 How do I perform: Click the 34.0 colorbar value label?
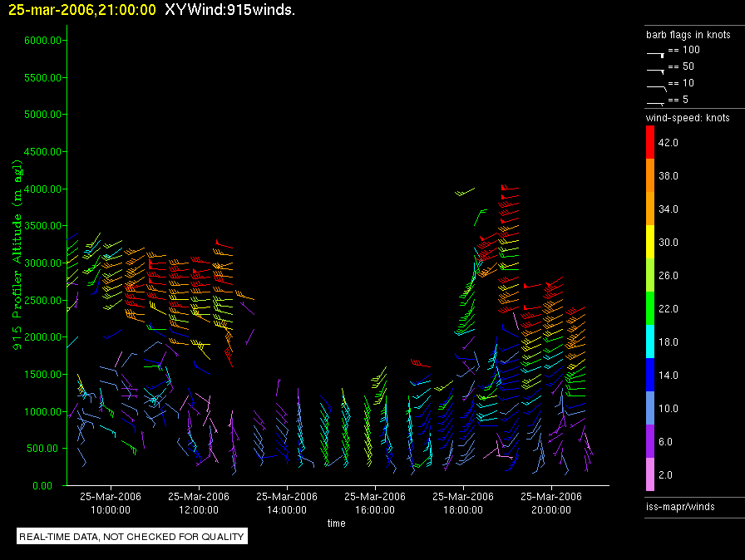668,209
